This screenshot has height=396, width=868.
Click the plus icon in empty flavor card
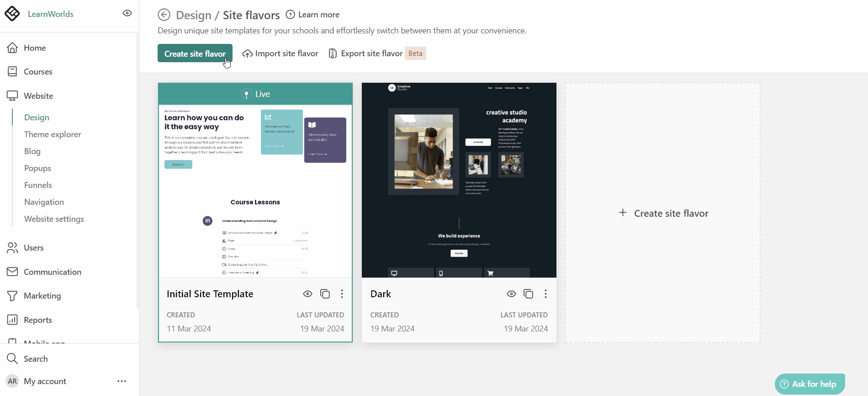(623, 213)
